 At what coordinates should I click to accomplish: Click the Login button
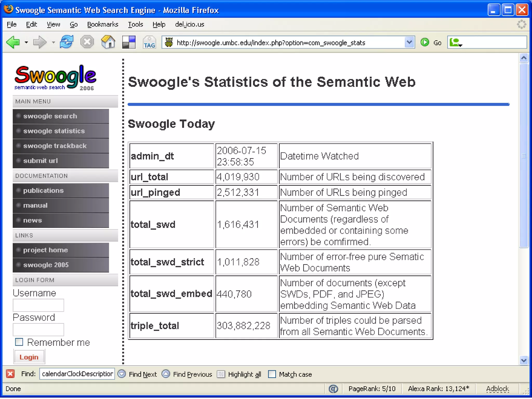(x=29, y=357)
